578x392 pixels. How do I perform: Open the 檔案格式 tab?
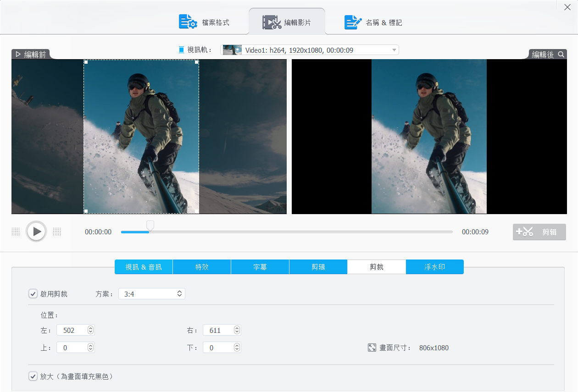point(204,22)
